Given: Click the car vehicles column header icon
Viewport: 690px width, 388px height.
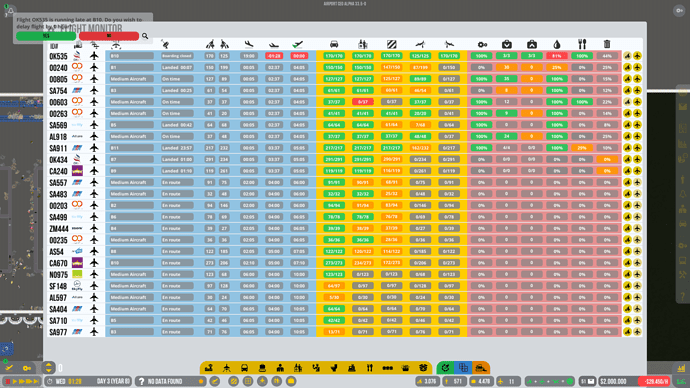Looking at the screenshot, I should tap(334, 44).
